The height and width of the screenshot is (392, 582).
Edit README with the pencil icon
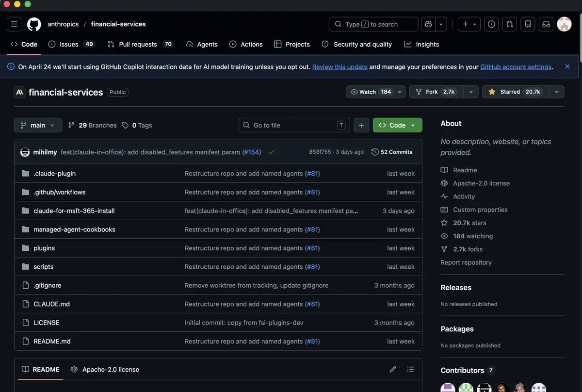point(393,370)
